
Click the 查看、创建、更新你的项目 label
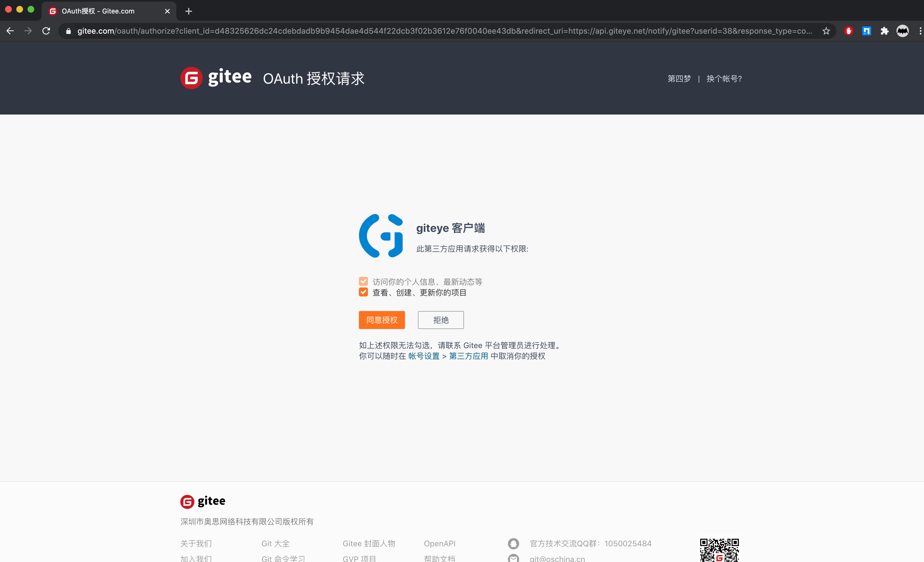[x=419, y=293]
